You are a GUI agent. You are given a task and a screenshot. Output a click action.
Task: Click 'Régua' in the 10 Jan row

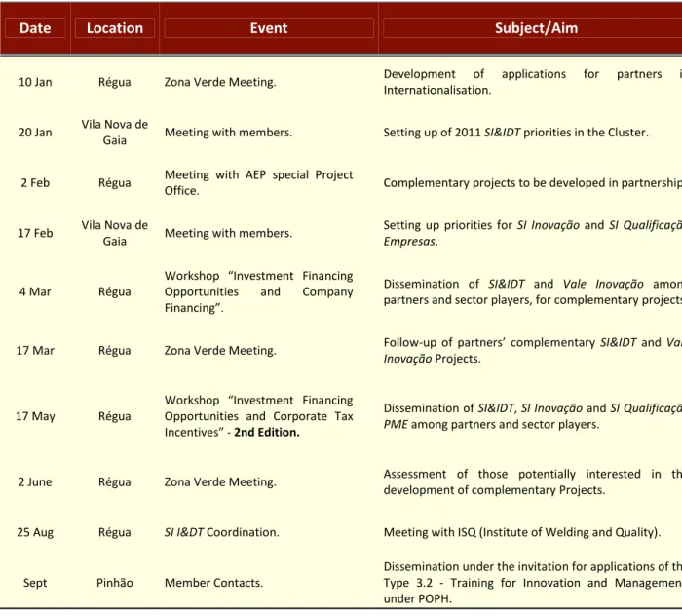pyautogui.click(x=115, y=82)
